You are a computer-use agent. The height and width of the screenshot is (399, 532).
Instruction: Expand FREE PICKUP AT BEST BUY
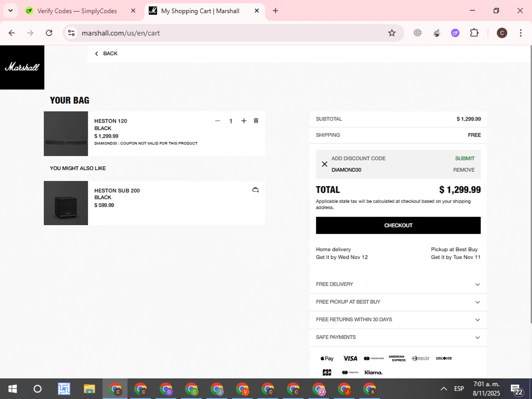398,302
